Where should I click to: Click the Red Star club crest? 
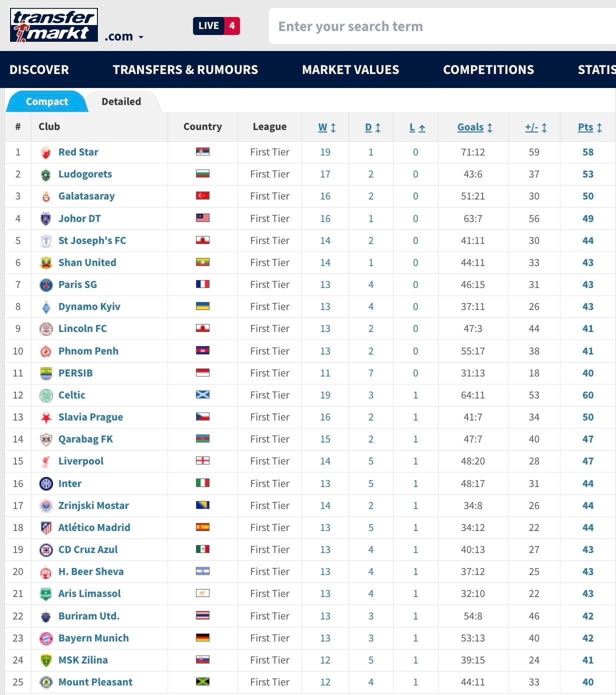point(46,152)
